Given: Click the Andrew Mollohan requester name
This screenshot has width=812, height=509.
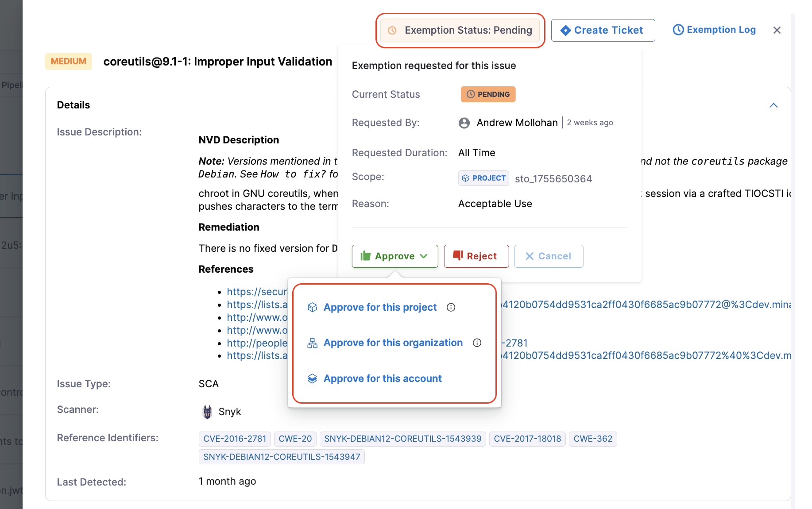Looking at the screenshot, I should coord(517,123).
